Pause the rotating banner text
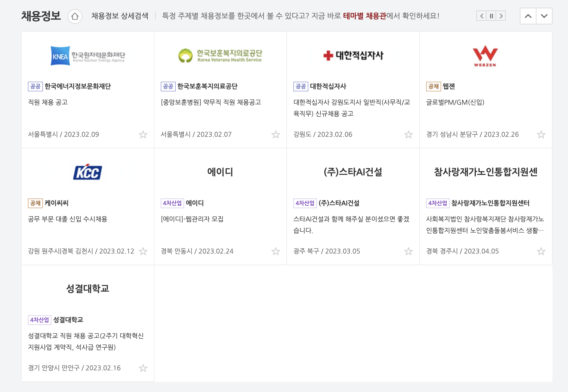 (x=491, y=16)
